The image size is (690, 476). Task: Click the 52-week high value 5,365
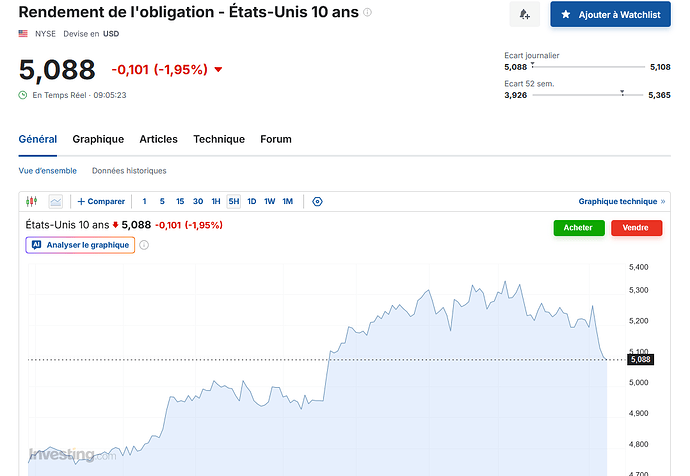tap(659, 95)
